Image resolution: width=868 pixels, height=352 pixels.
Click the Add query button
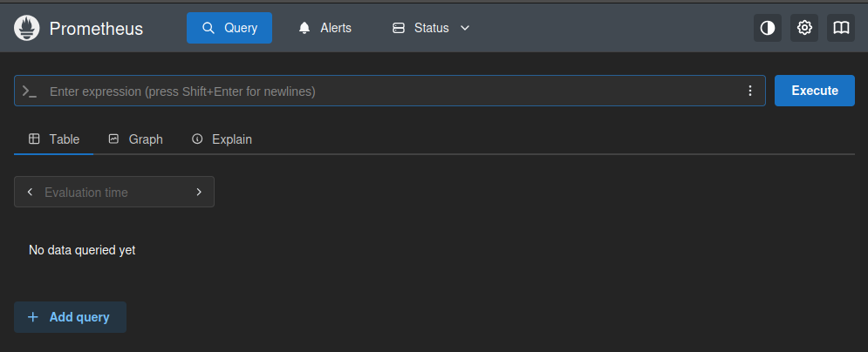70,317
